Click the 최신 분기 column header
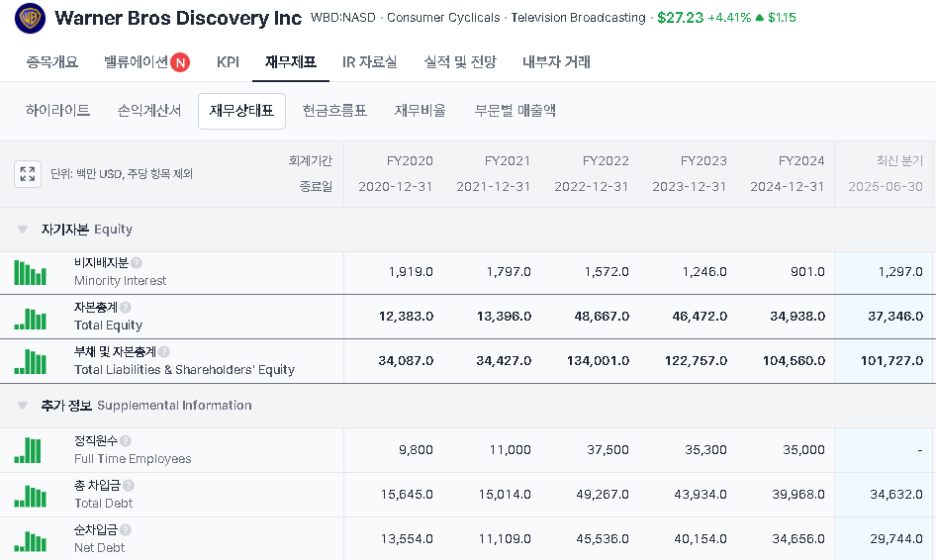 (899, 160)
